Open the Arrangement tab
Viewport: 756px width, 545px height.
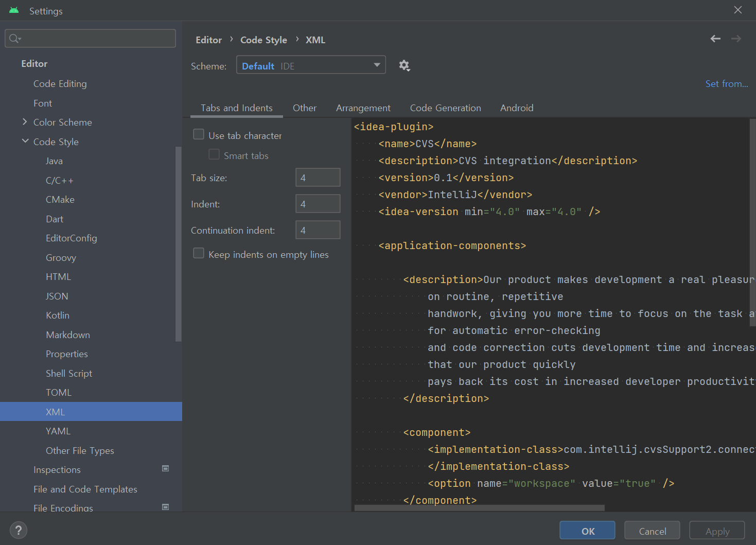click(363, 108)
